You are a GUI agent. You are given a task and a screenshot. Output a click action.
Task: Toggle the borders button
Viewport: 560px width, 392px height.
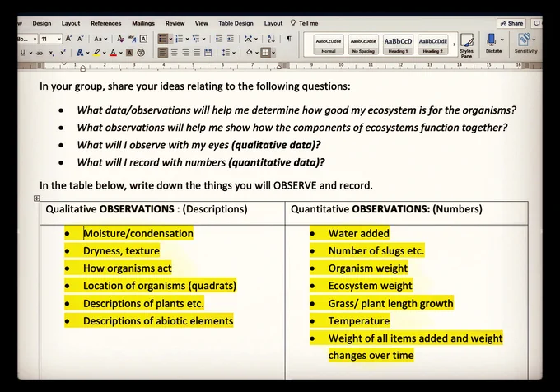[x=265, y=53]
